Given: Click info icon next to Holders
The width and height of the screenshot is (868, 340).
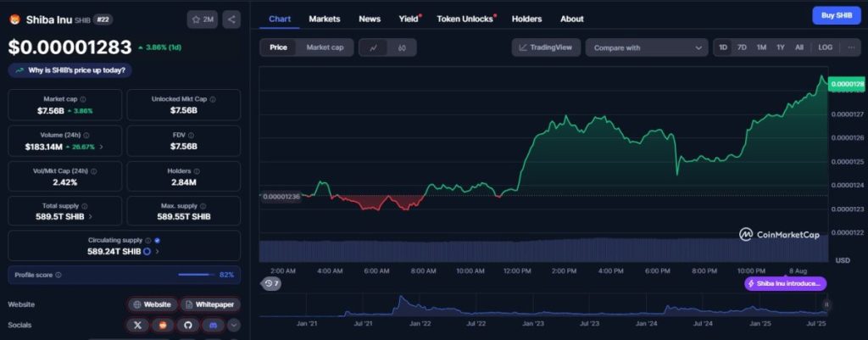Looking at the screenshot, I should coord(197,171).
